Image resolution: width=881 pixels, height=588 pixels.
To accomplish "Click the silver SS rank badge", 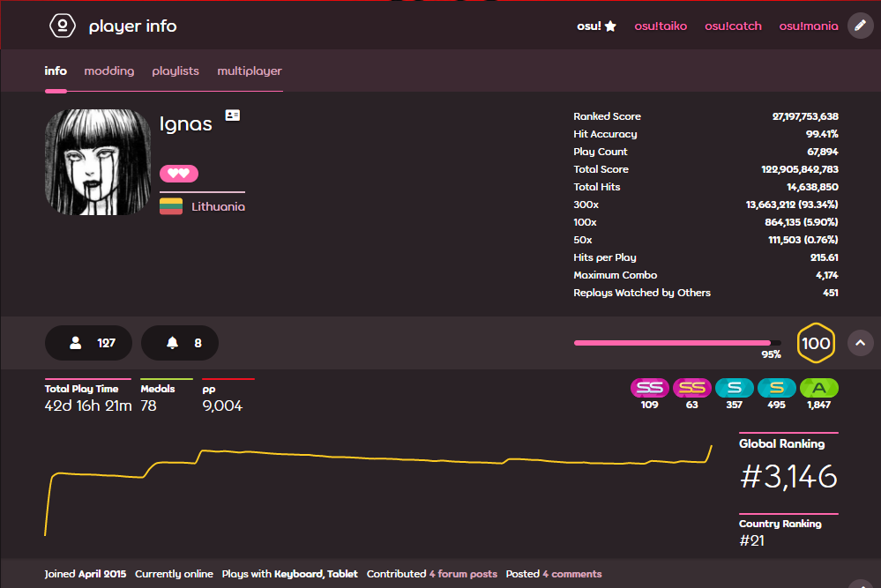I will pyautogui.click(x=650, y=388).
